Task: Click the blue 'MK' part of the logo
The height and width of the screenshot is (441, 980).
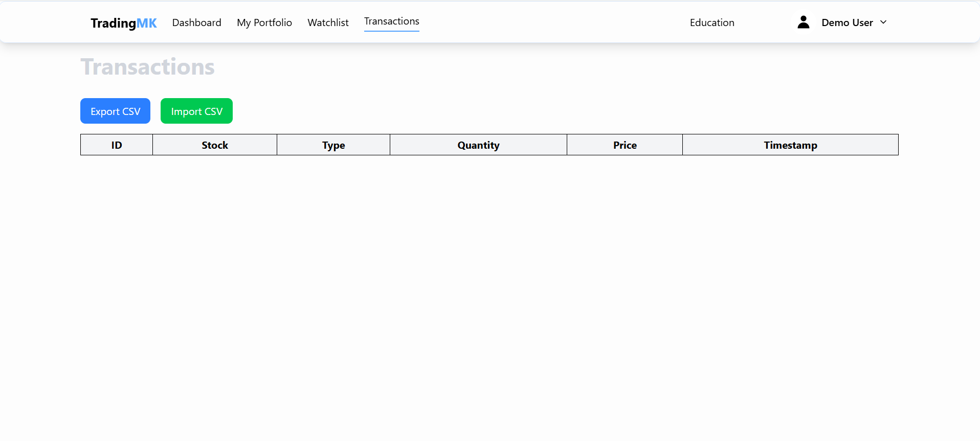Action: click(147, 23)
